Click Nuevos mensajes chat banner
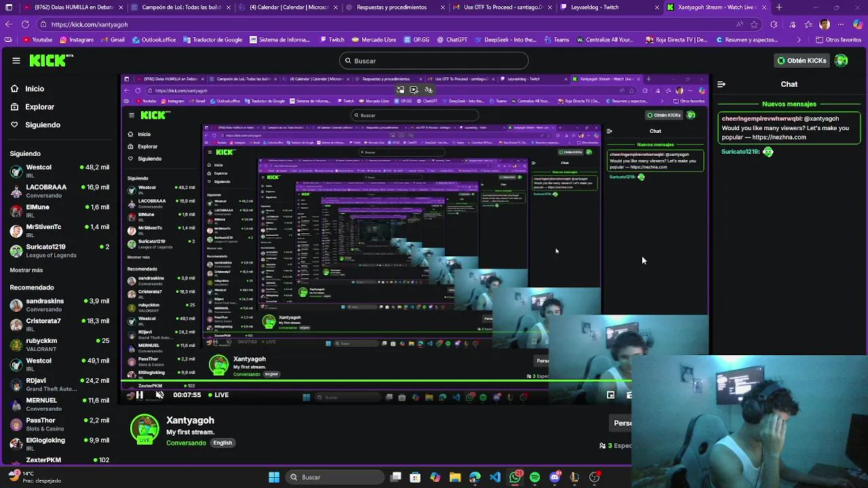The image size is (868, 488). pyautogui.click(x=789, y=104)
